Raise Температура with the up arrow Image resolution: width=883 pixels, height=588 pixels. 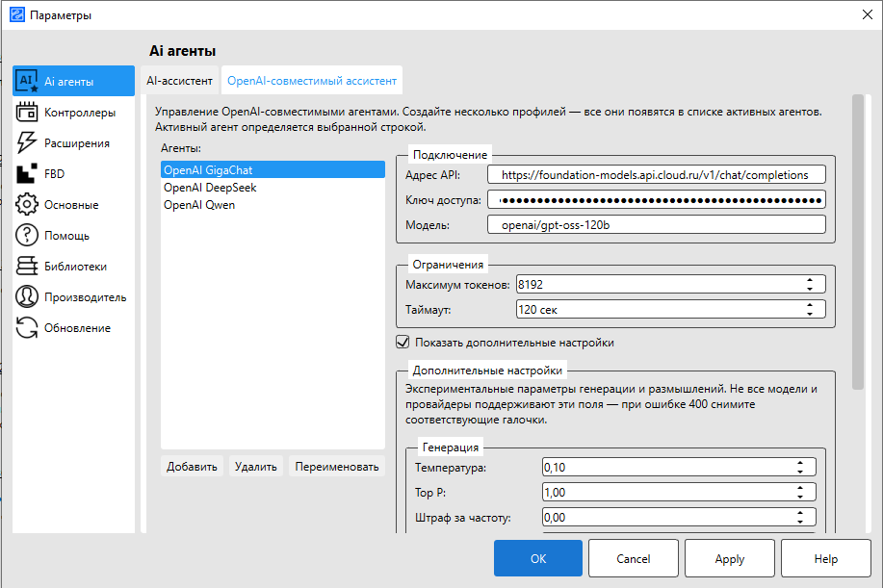click(x=800, y=463)
